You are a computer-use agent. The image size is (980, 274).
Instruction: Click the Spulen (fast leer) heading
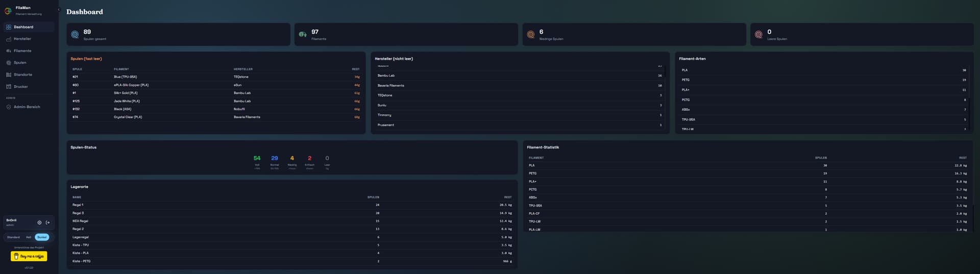click(x=86, y=59)
